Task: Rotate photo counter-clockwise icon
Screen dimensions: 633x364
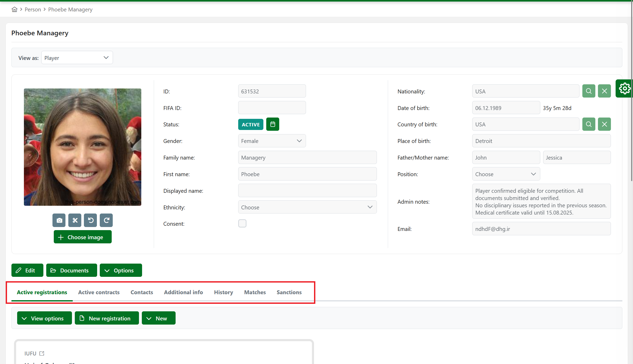Action: coord(90,220)
